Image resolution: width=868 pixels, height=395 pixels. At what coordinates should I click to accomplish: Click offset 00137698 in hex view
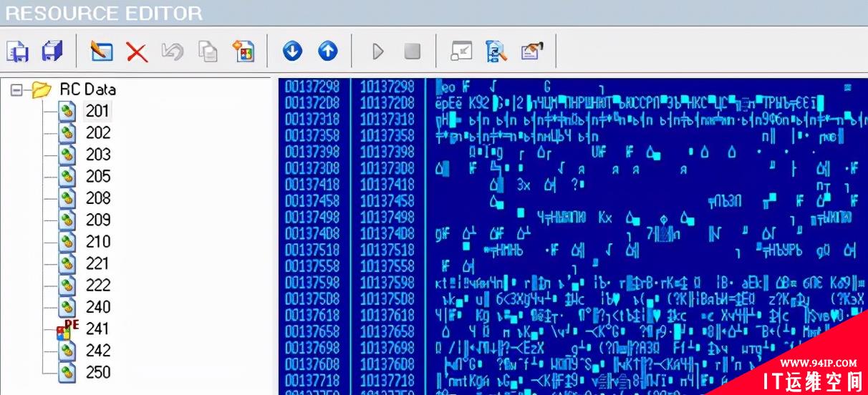312,348
